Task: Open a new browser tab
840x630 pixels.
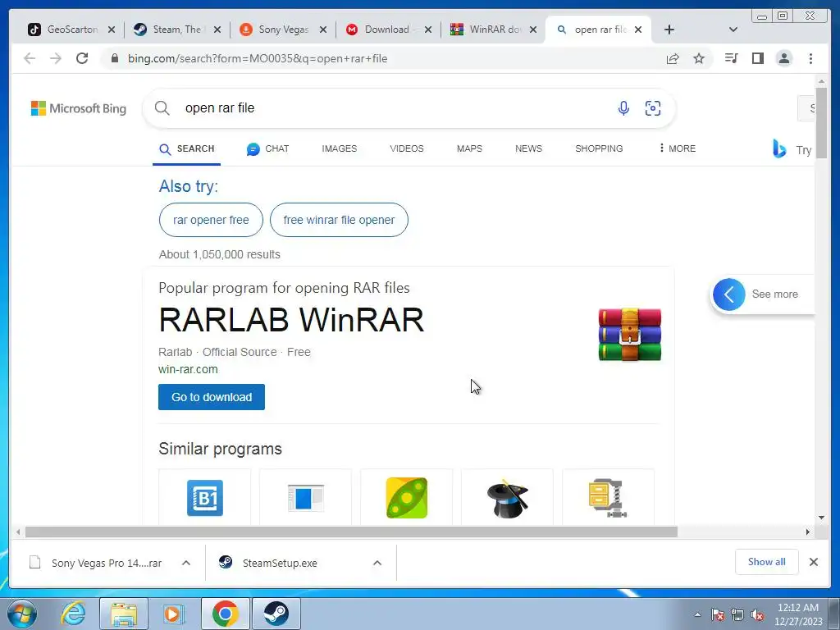Action: (x=669, y=30)
